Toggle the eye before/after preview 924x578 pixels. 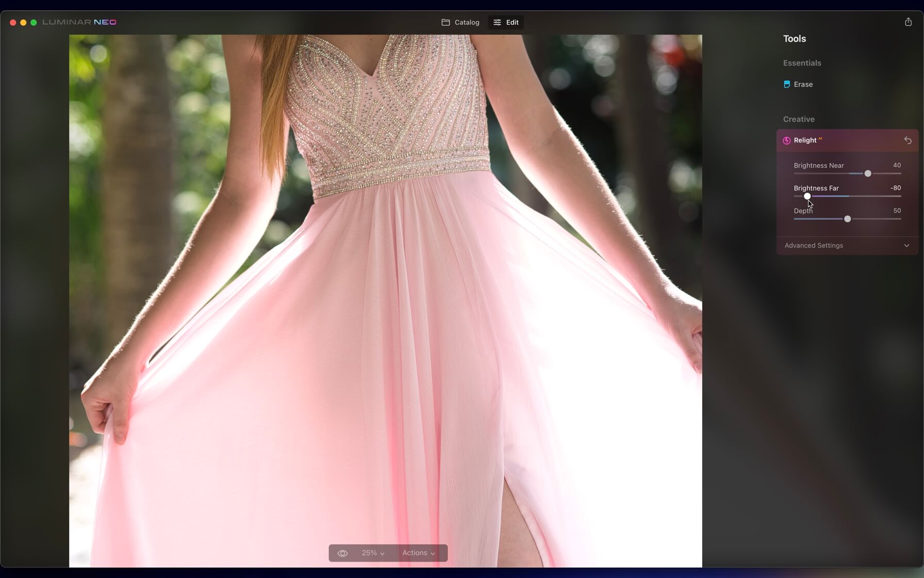342,553
